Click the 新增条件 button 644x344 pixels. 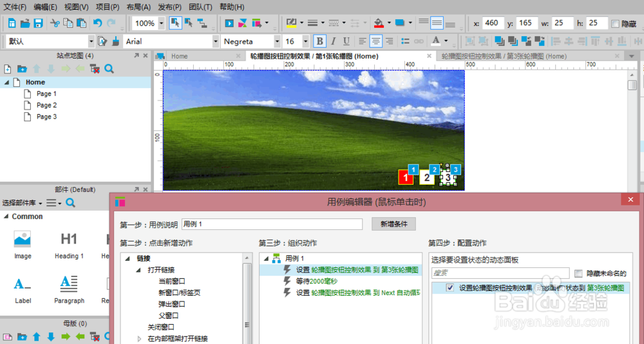pyautogui.click(x=393, y=224)
